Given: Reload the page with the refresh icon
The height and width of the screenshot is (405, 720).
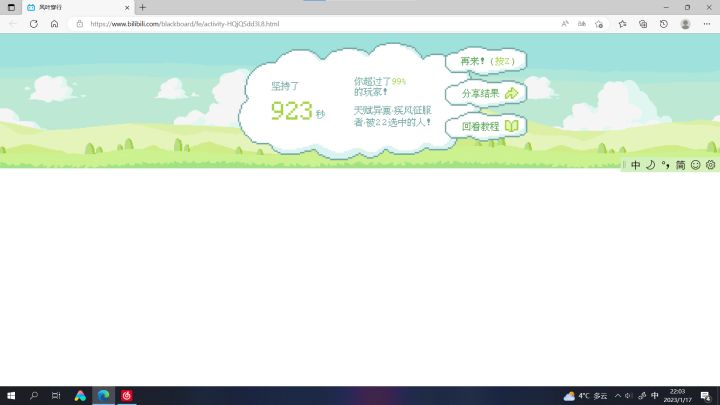Looking at the screenshot, I should click(34, 24).
